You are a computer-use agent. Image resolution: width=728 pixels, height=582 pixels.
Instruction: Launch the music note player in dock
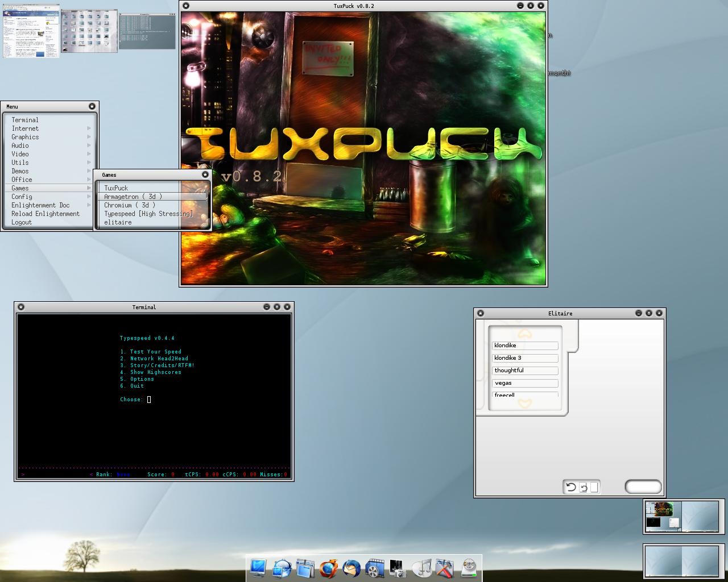[422, 567]
